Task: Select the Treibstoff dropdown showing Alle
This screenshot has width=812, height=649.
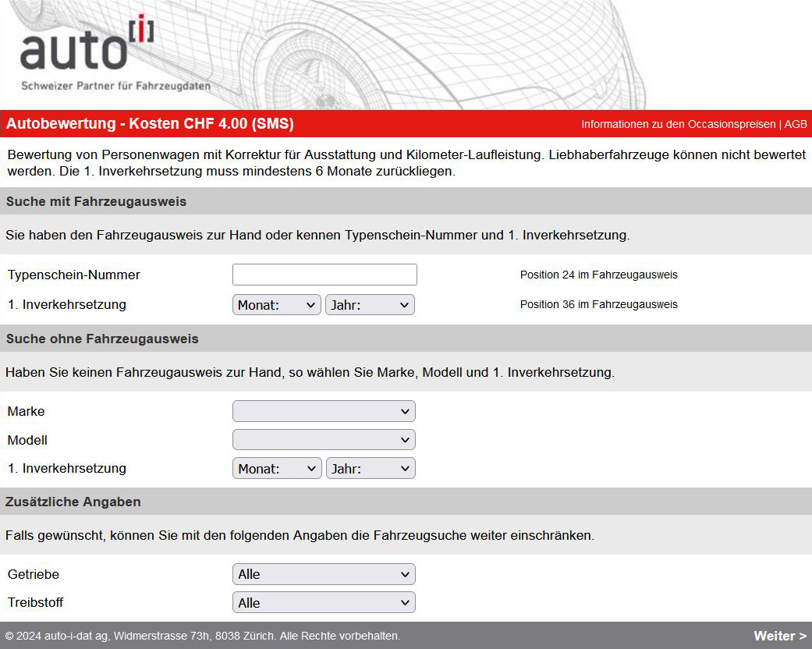Action: [x=324, y=603]
